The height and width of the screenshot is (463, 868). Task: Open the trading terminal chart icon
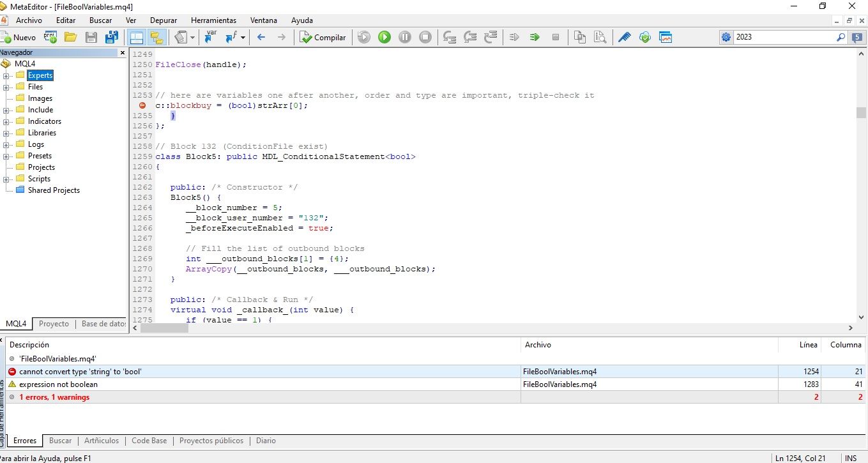(x=666, y=37)
